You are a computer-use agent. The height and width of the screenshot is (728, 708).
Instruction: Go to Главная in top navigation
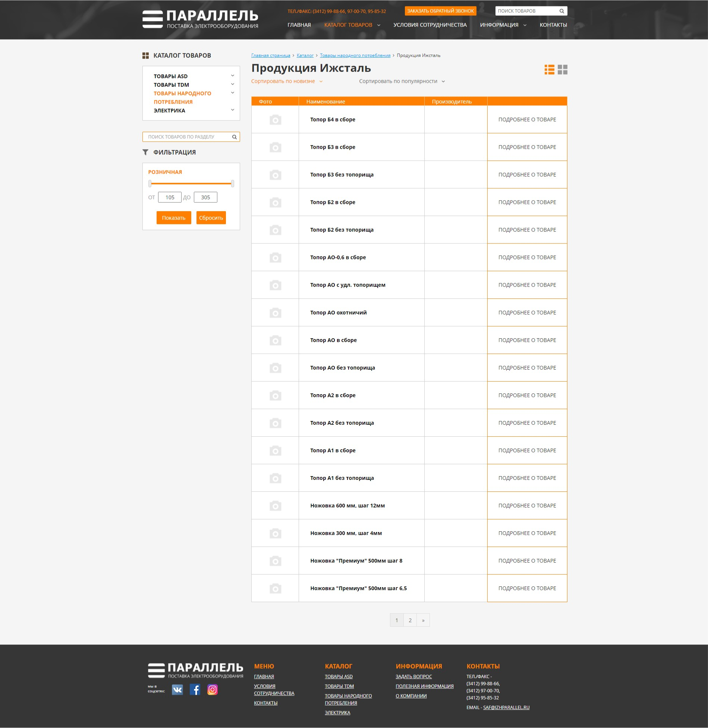[x=299, y=25]
